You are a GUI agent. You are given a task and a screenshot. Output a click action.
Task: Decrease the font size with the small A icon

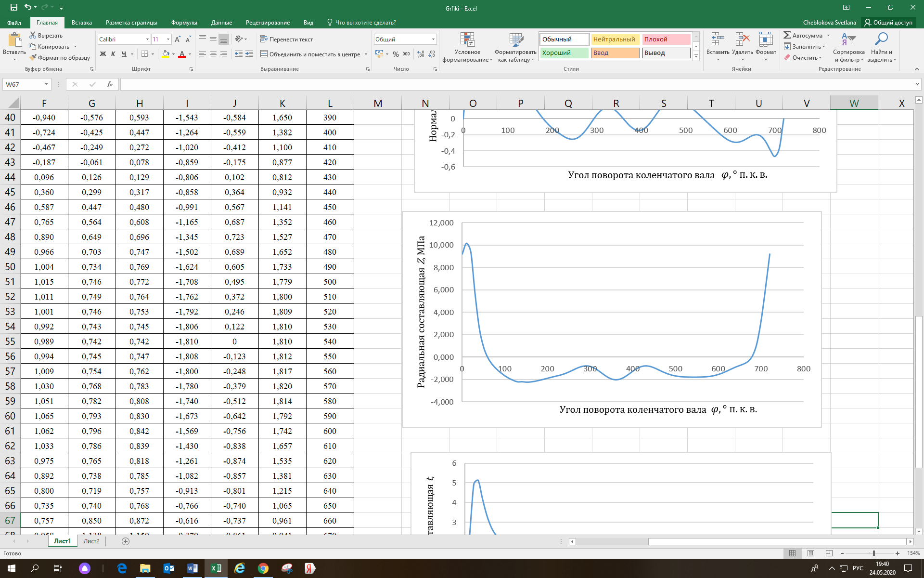(188, 39)
